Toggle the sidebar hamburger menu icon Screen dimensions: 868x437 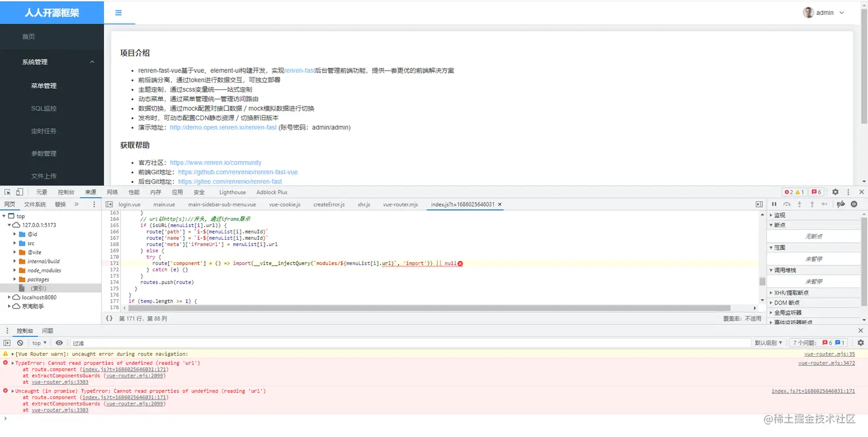pyautogui.click(x=118, y=12)
